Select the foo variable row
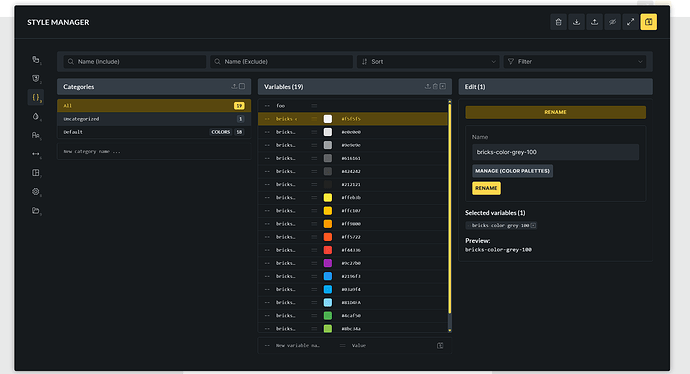The image size is (690, 374). (x=353, y=106)
